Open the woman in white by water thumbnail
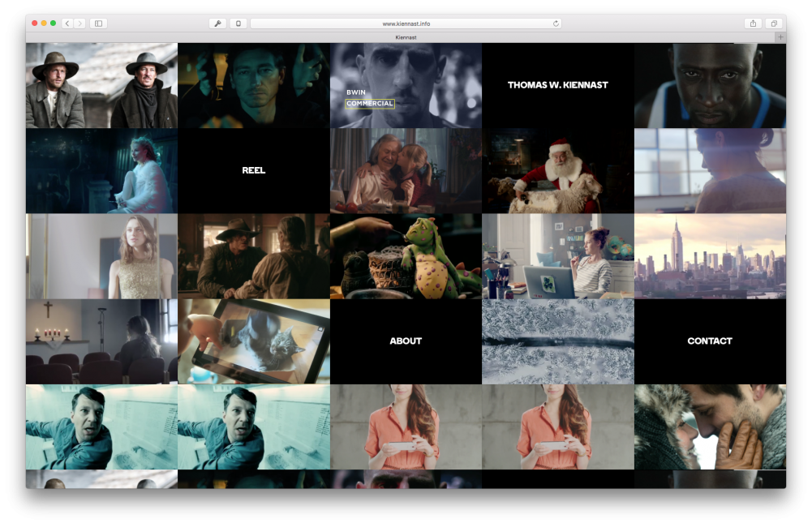The height and width of the screenshot is (523, 812). pyautogui.click(x=101, y=171)
